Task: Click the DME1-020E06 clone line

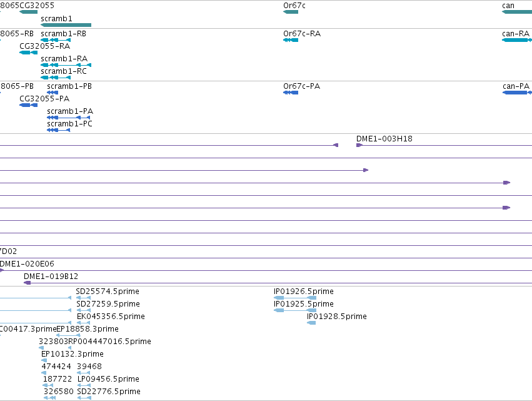Action: point(266,271)
